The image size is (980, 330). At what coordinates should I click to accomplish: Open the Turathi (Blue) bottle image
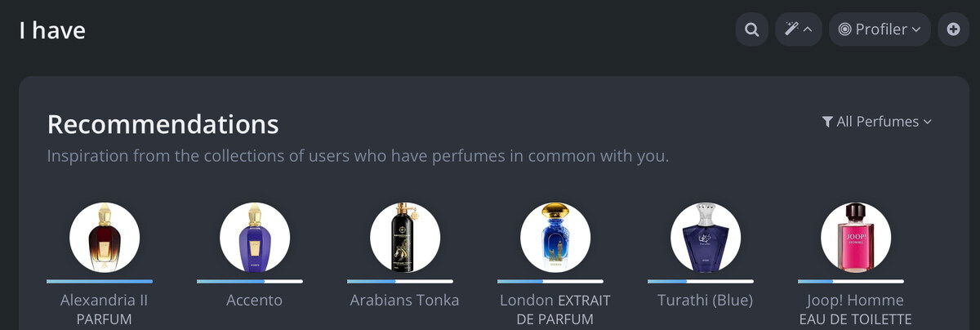pyautogui.click(x=706, y=237)
